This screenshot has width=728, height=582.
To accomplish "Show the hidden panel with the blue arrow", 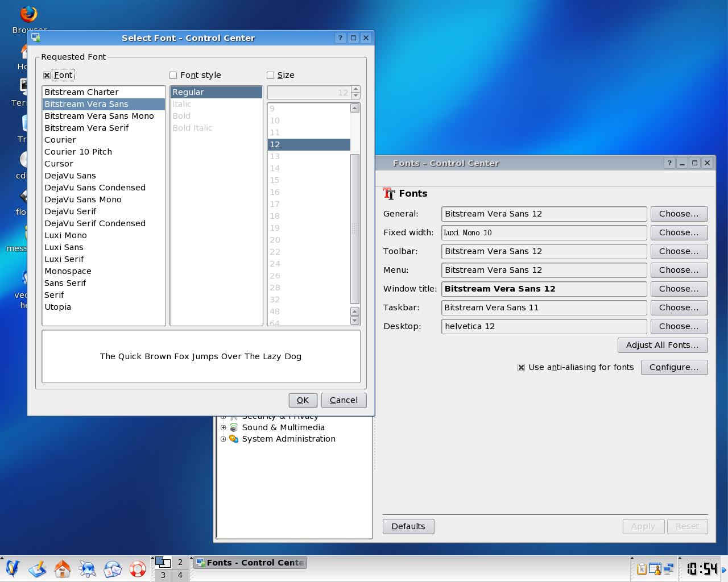I will [x=724, y=569].
